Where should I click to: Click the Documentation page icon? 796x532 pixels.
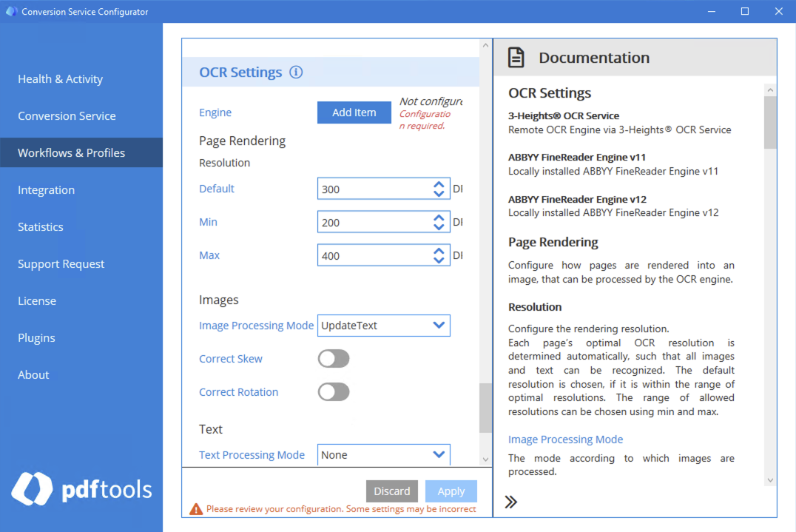coord(516,58)
